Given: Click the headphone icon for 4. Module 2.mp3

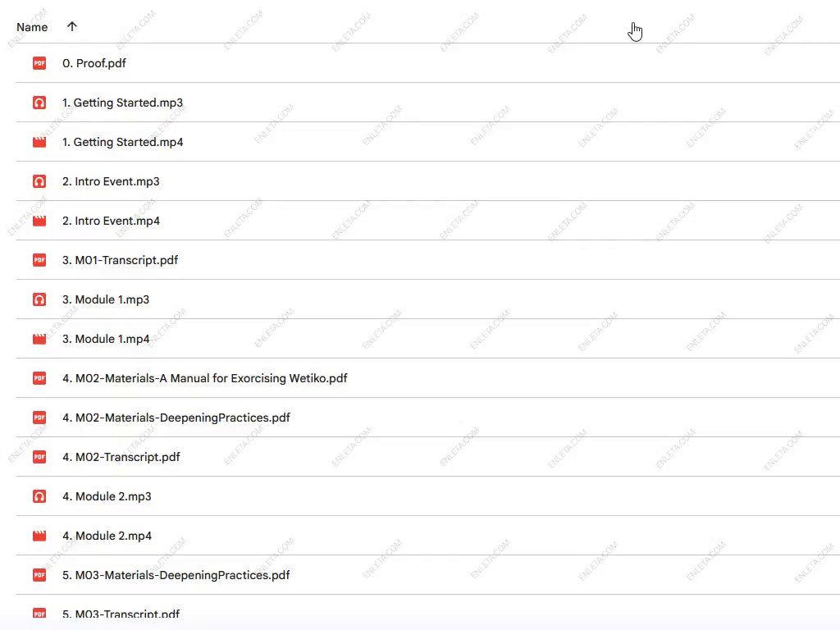Looking at the screenshot, I should pyautogui.click(x=39, y=496).
